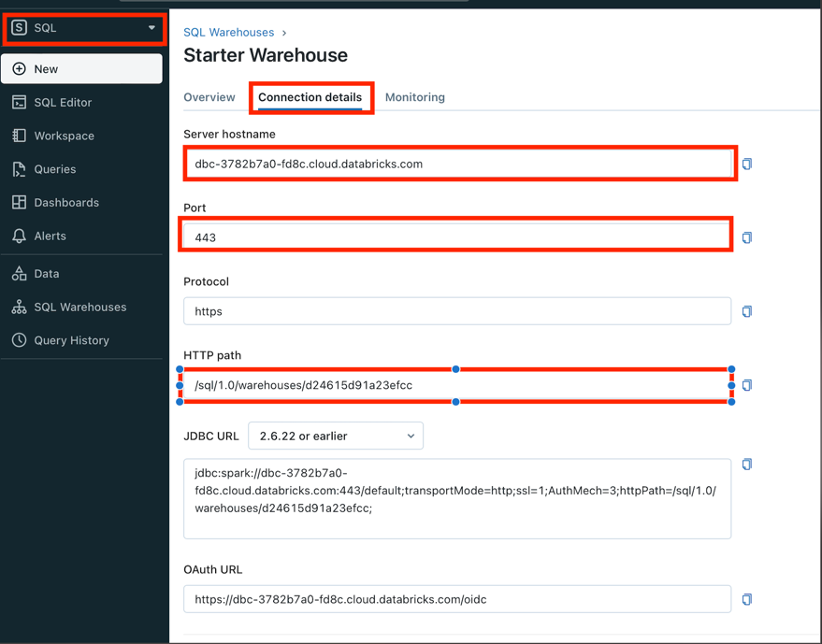
Task: Switch to the Overview tab
Action: [209, 97]
